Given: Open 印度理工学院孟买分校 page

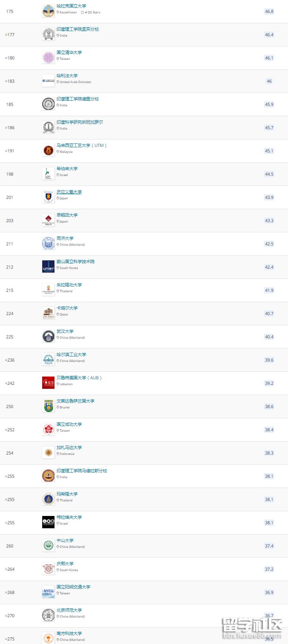Looking at the screenshot, I should 77,29.
